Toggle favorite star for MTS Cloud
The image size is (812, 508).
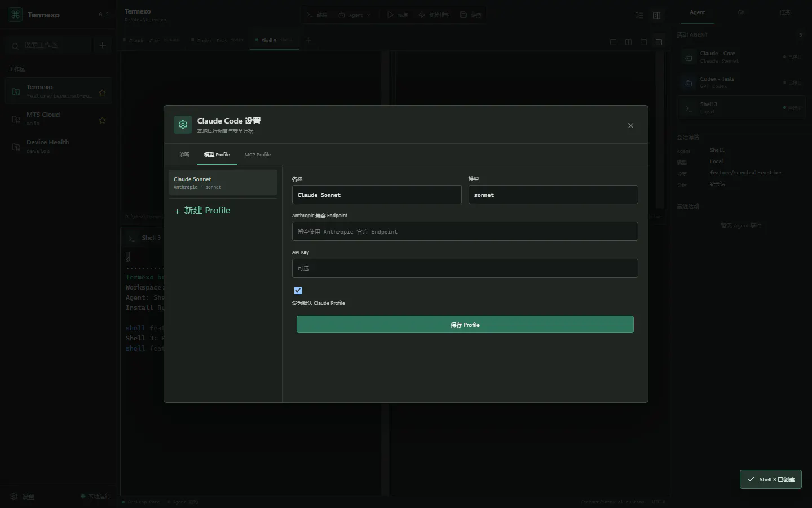[102, 120]
